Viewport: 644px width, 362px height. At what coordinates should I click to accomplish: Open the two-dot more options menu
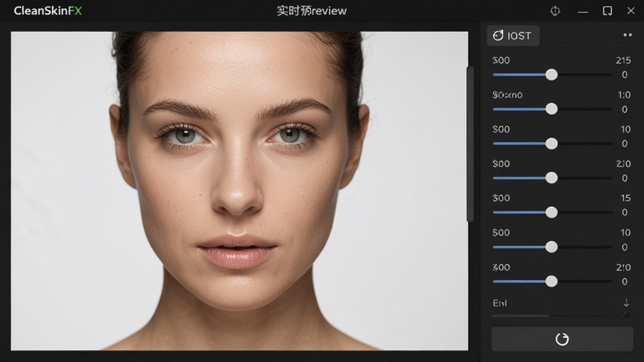click(x=628, y=35)
